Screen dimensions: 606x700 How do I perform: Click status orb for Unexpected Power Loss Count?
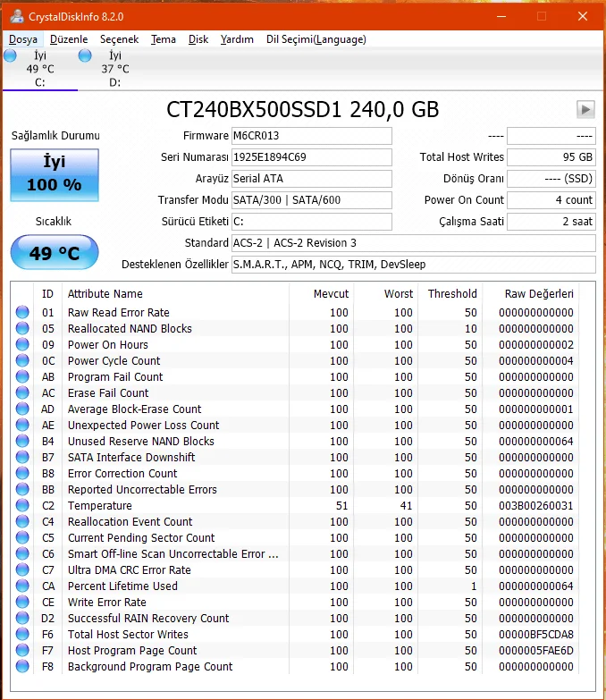coord(22,425)
